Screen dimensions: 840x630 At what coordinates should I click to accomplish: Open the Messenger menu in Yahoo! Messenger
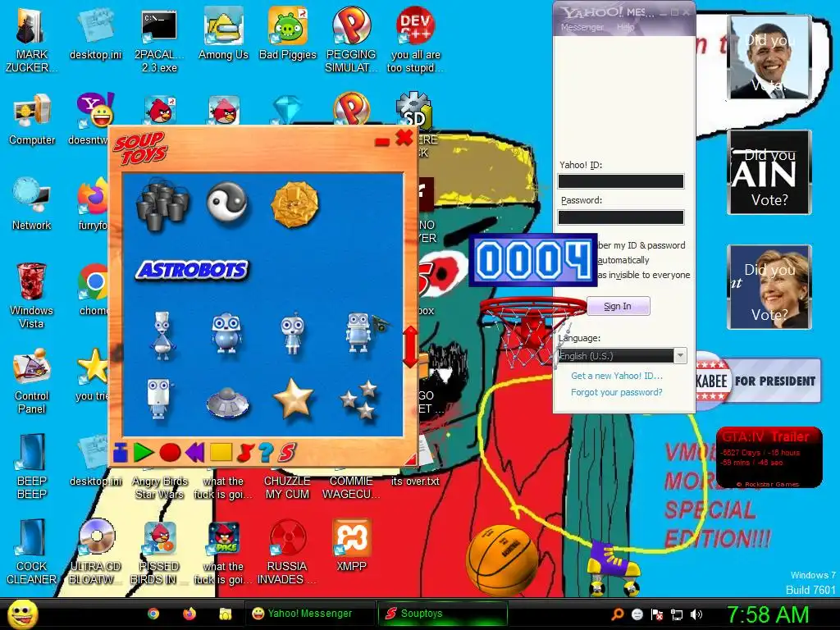coord(582,27)
